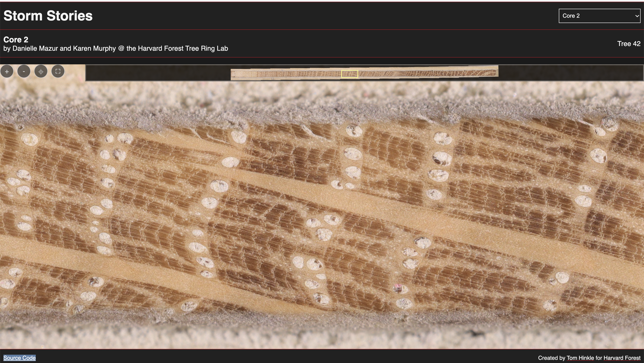Toggle full screen viewer mode

pyautogui.click(x=58, y=72)
